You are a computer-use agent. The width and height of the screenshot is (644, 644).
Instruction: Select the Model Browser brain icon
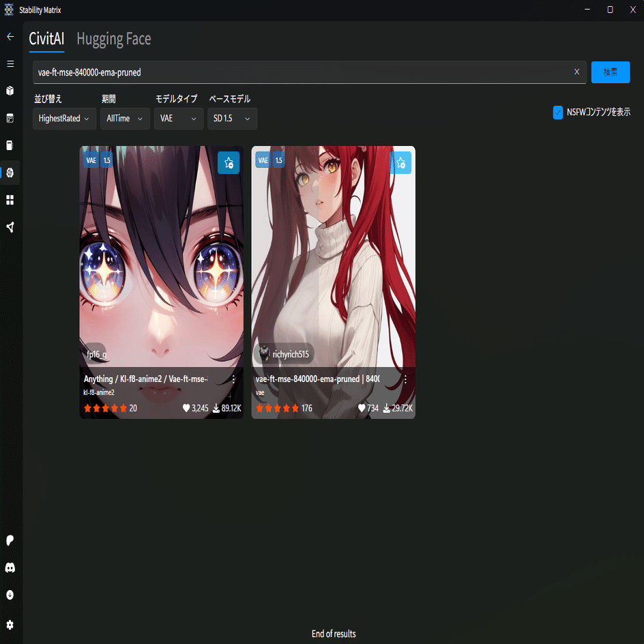pos(10,173)
